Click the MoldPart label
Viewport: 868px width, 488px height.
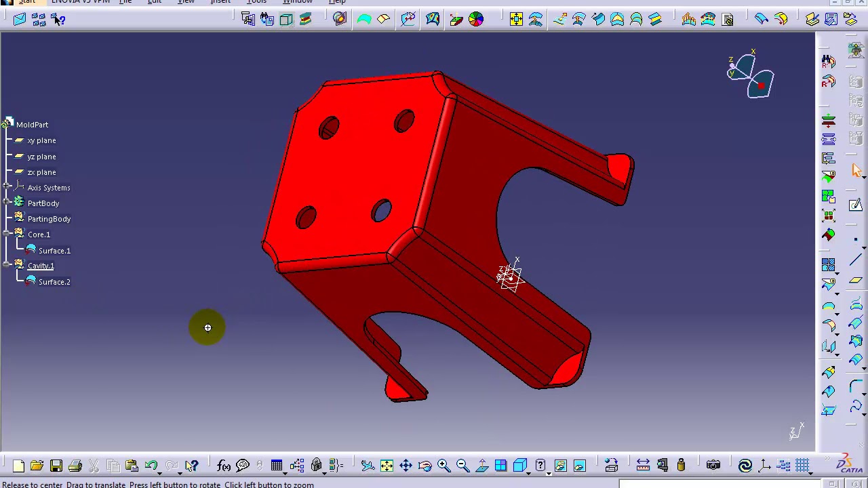pos(32,125)
